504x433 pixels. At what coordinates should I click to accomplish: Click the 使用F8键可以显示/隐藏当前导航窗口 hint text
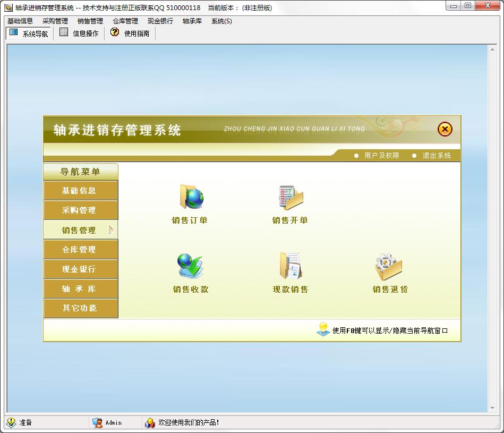click(390, 330)
